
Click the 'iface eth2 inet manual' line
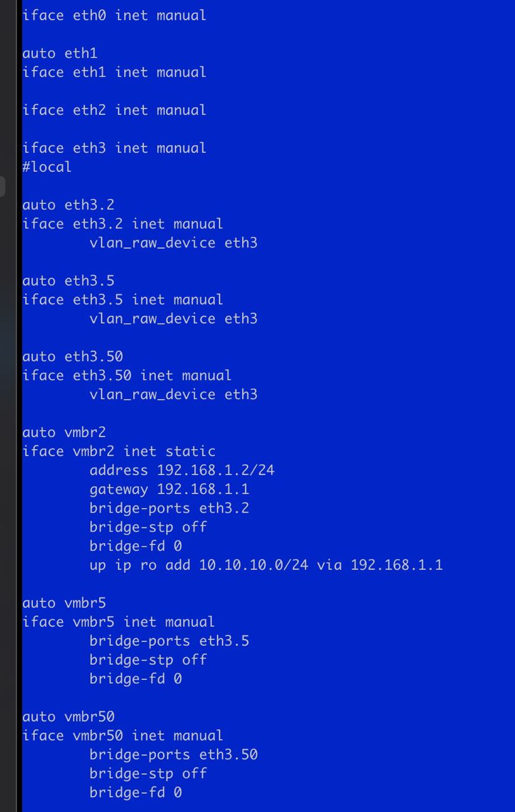(x=114, y=110)
